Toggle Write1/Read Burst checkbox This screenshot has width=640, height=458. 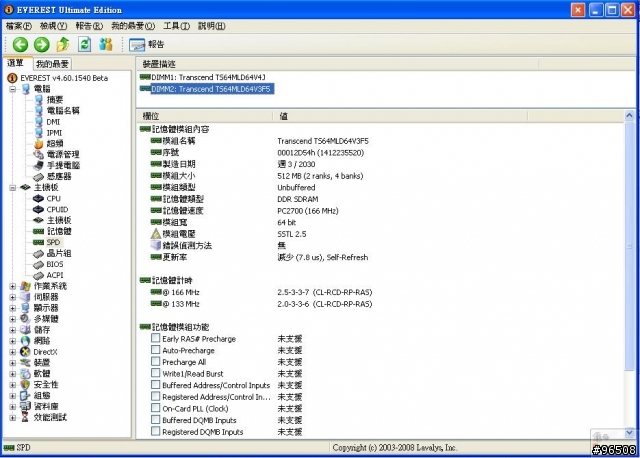pyautogui.click(x=156, y=373)
